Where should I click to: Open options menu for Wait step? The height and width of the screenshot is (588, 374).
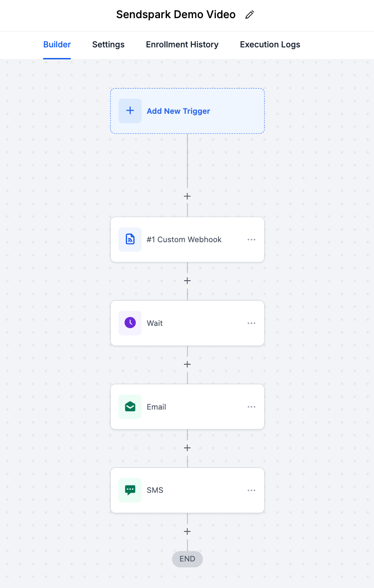(251, 323)
